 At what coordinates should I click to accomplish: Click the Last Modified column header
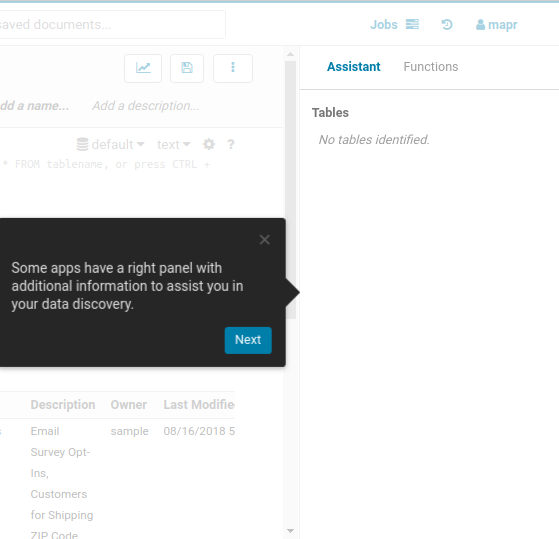pyautogui.click(x=199, y=405)
